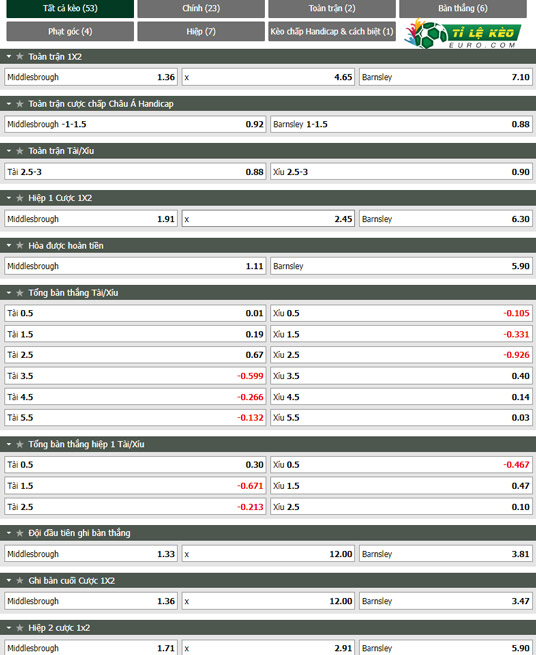Pick x 12.00 in first team to score

pyautogui.click(x=268, y=554)
